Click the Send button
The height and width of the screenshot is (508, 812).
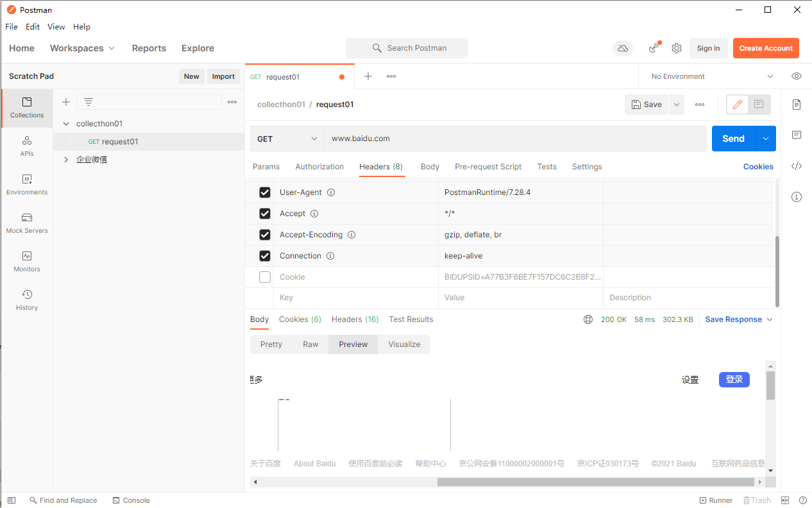pos(734,139)
